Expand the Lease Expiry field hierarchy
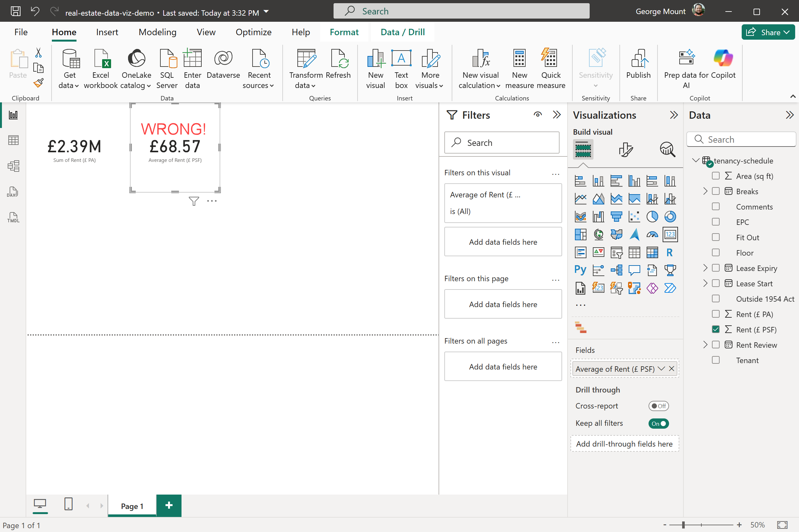The height and width of the screenshot is (532, 799). click(705, 268)
